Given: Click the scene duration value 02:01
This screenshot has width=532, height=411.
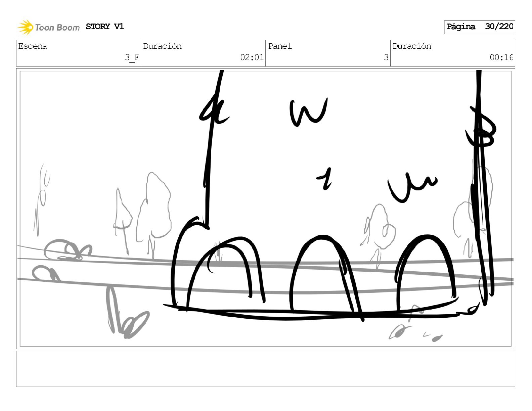Looking at the screenshot, I should 252,57.
